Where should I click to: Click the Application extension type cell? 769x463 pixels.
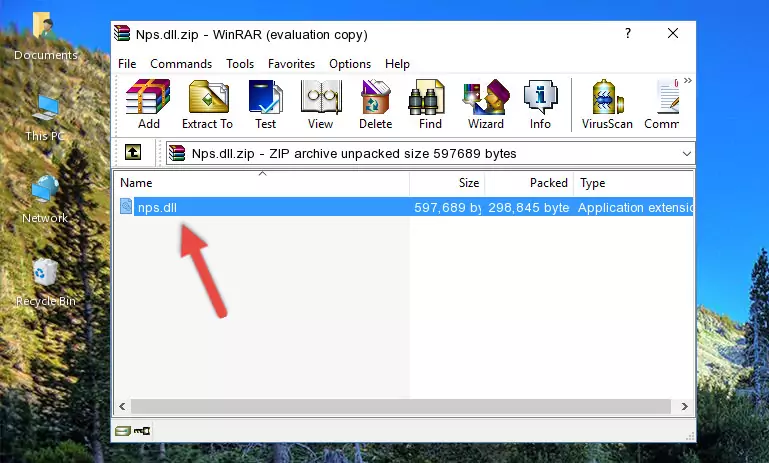[635, 207]
